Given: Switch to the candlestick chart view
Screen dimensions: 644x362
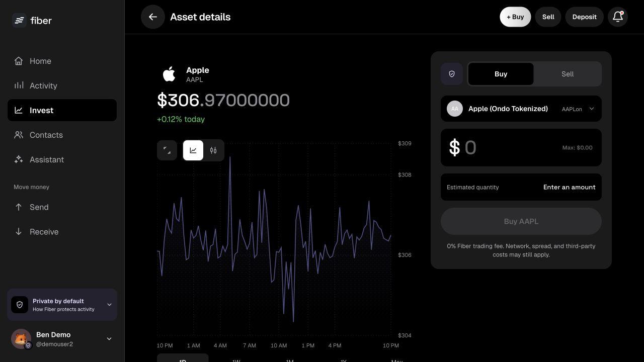Looking at the screenshot, I should (x=213, y=150).
